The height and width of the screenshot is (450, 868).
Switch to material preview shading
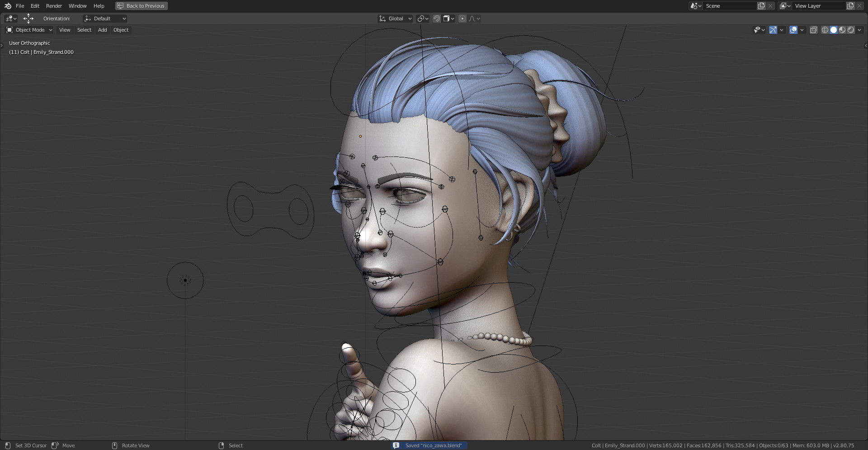pyautogui.click(x=842, y=30)
